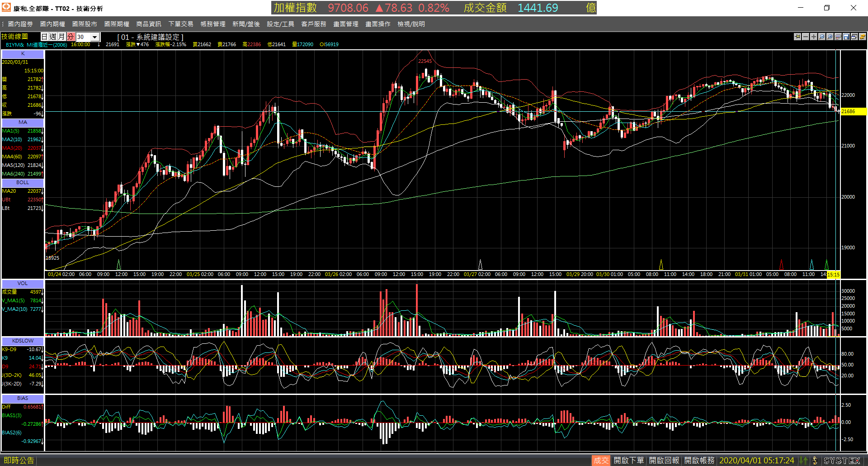
Task: Click the app logo in title bar
Action: [6, 8]
